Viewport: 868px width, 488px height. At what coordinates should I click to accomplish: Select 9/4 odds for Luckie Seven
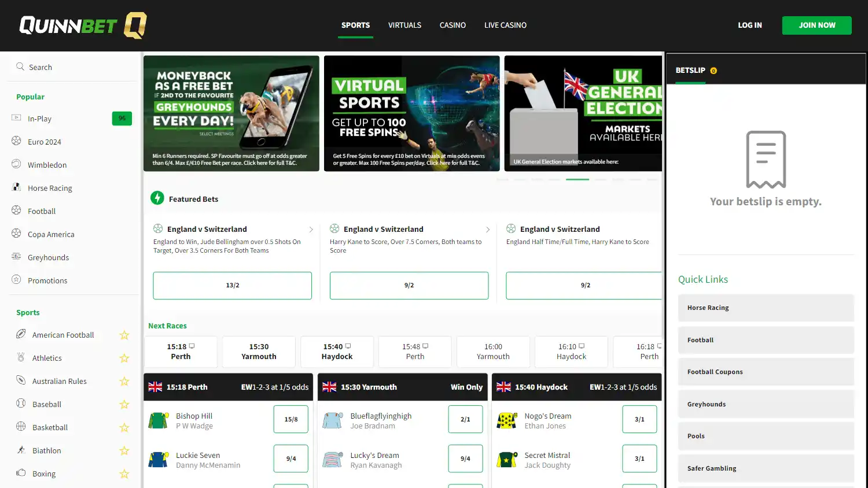[x=291, y=459]
